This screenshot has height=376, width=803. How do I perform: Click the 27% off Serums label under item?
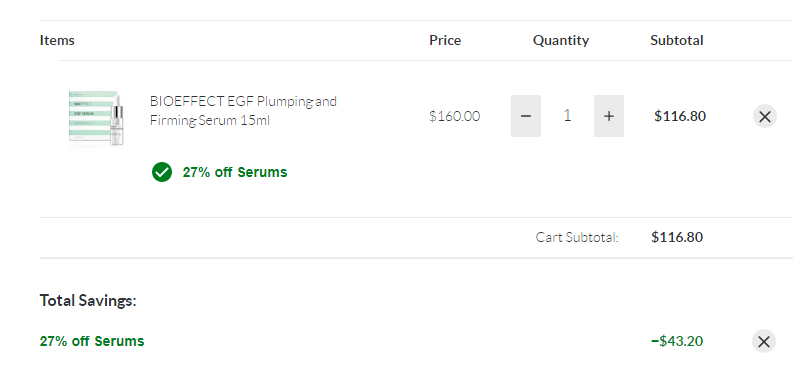[235, 172]
